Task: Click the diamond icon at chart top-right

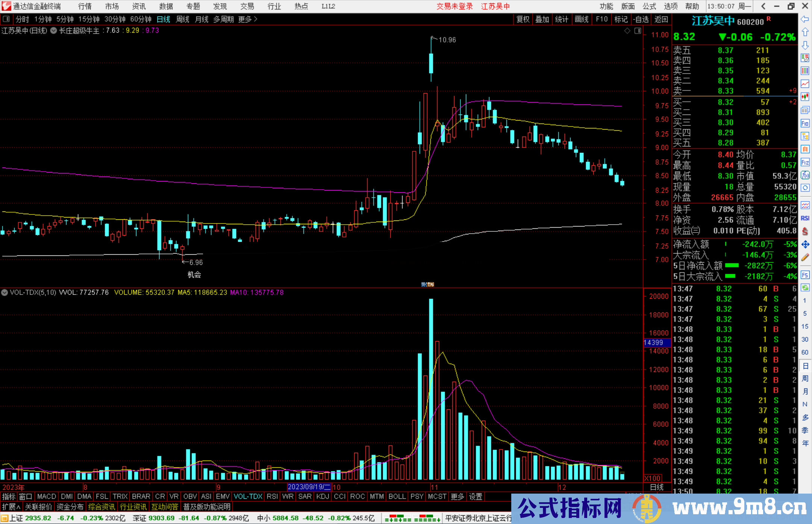Action: pyautogui.click(x=627, y=31)
